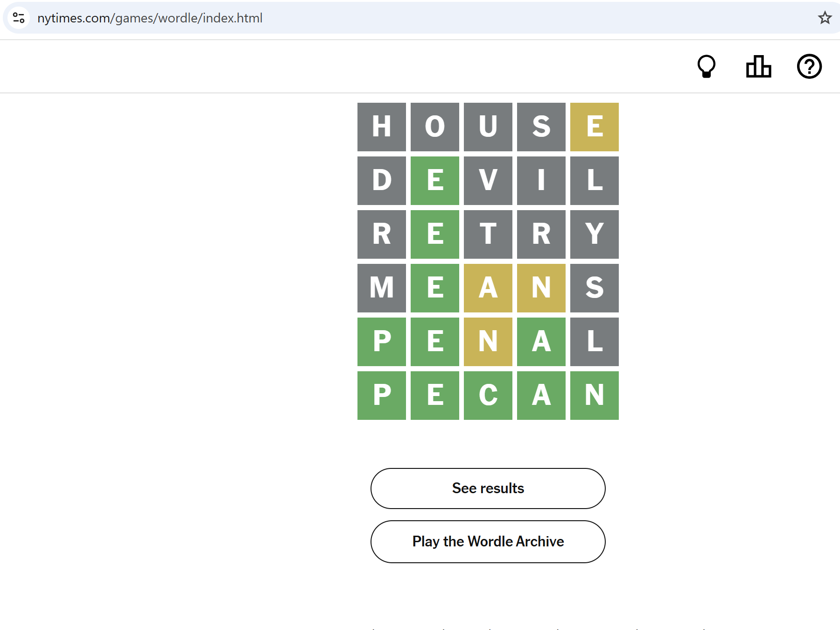Bookmark this page with the star icon
This screenshot has height=630, width=840.
click(x=825, y=18)
